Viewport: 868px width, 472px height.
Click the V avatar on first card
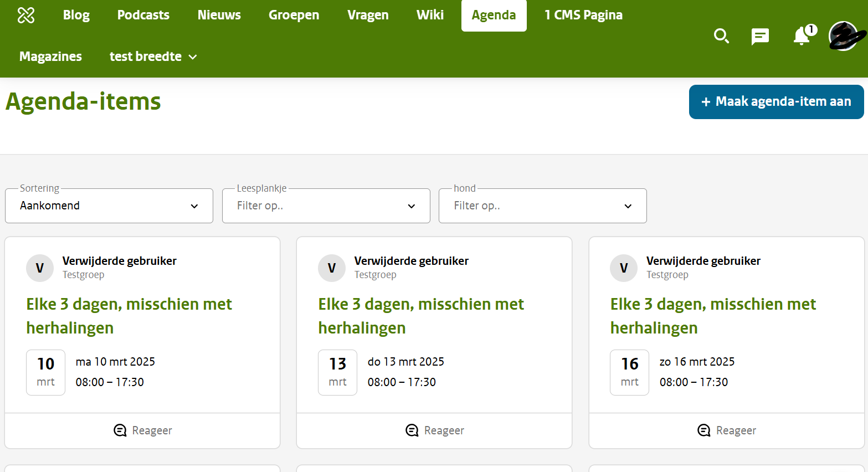[40, 268]
